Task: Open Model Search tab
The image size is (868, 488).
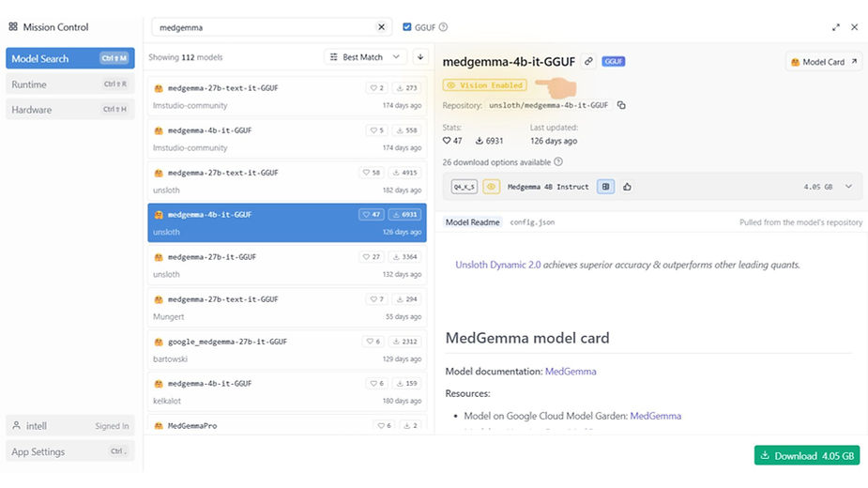Action: 70,58
